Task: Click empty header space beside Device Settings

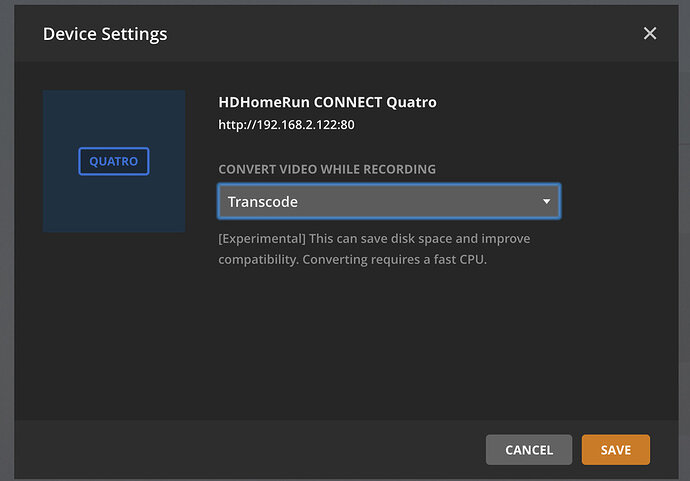Action: pos(400,34)
